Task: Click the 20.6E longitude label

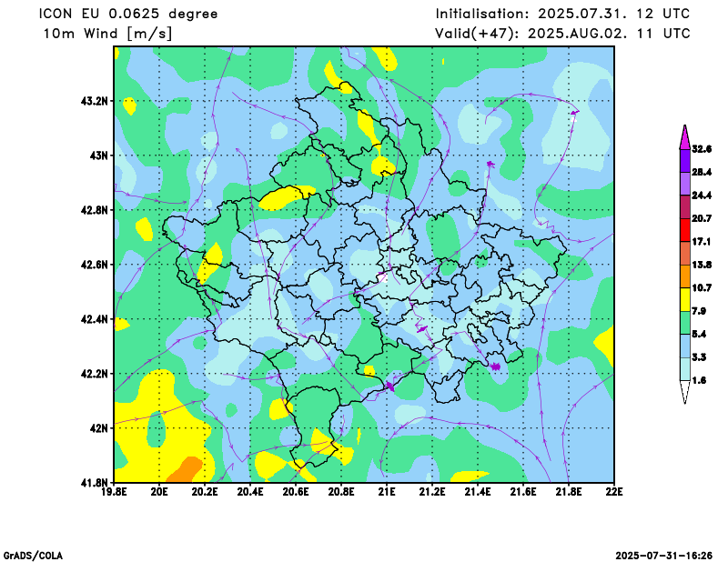Action: (x=297, y=492)
